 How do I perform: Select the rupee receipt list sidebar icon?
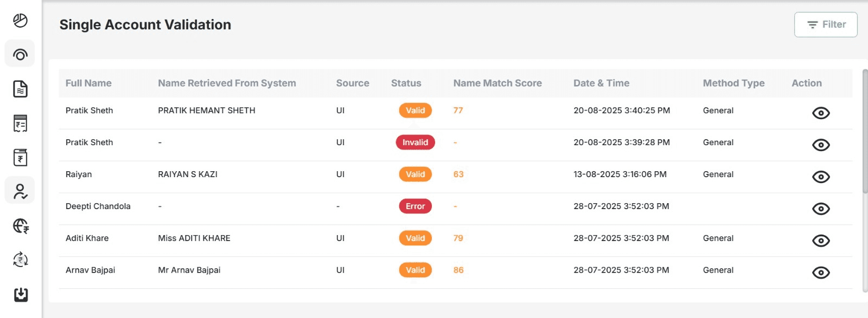coord(20,124)
